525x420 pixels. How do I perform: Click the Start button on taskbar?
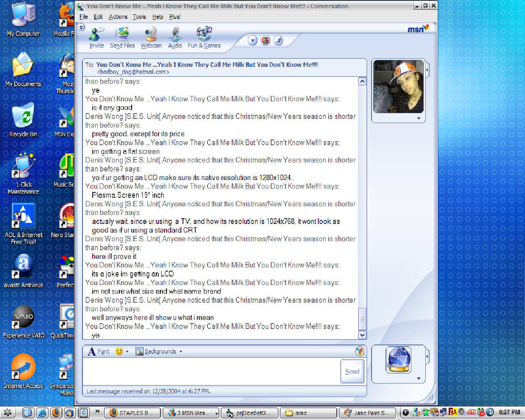coord(7,413)
